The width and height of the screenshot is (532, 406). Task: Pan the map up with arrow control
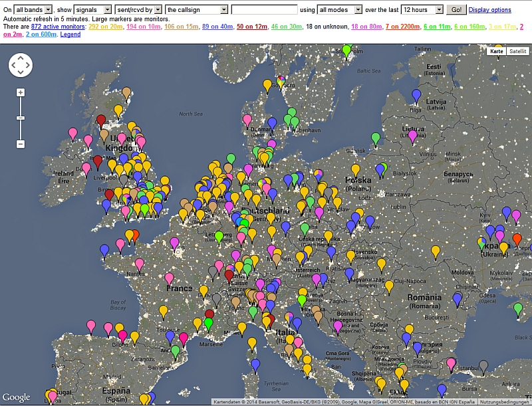pos(21,58)
